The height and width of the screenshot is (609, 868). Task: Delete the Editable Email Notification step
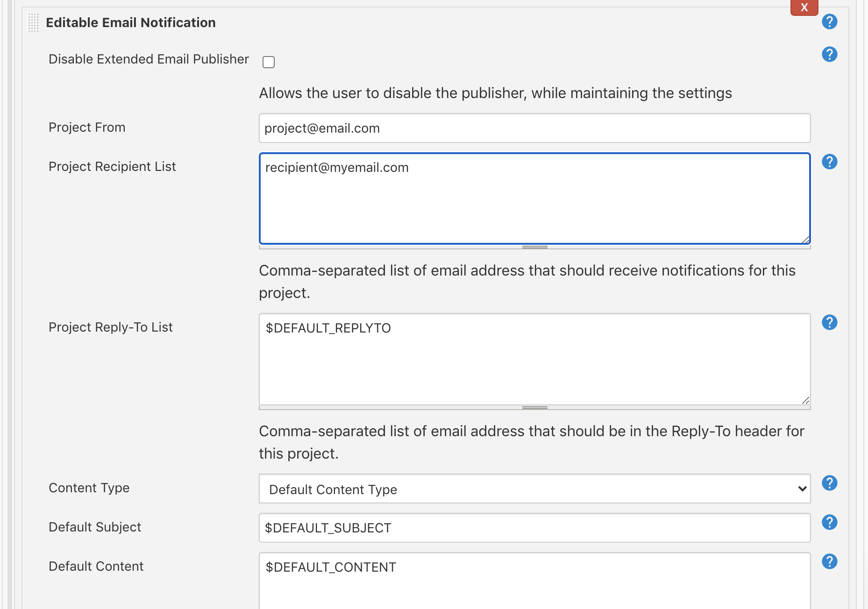[x=804, y=7]
